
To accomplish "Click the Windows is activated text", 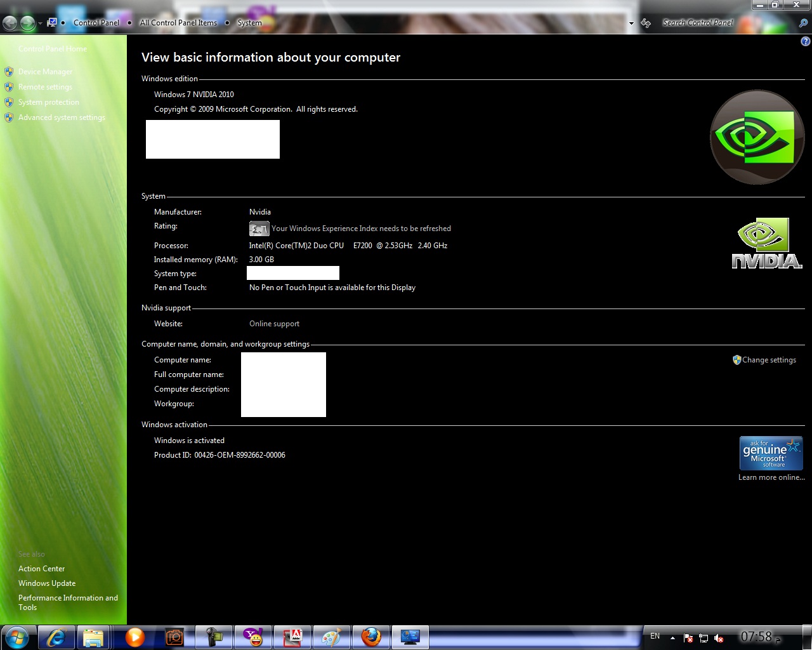I will click(x=189, y=441).
